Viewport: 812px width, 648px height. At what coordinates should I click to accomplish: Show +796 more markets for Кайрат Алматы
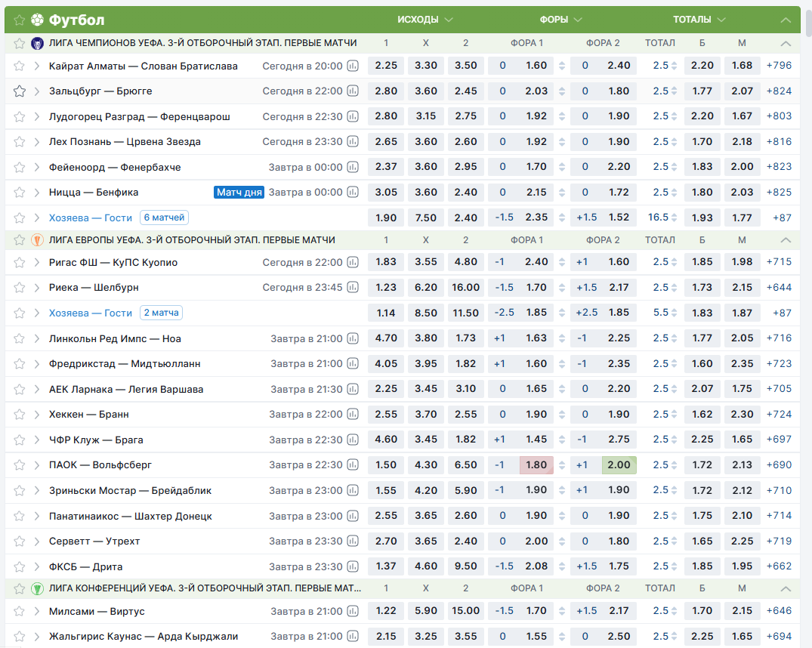(779, 66)
